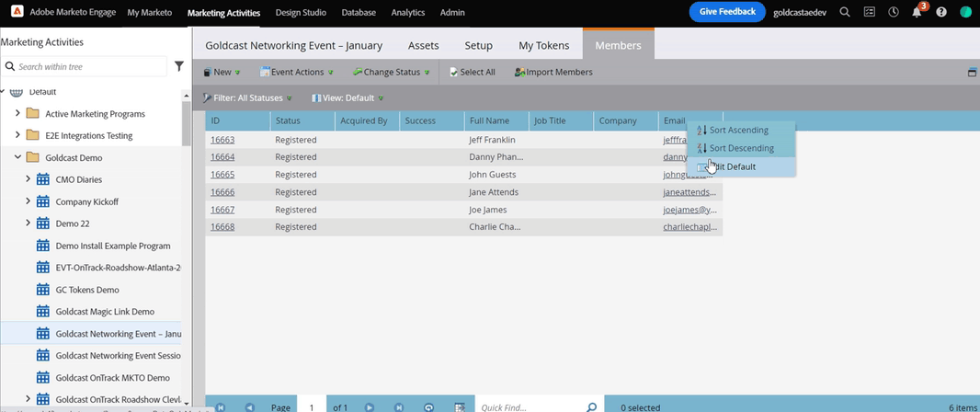Click the Adobe logo icon
This screenshot has width=980, height=412.
tap(17, 12)
